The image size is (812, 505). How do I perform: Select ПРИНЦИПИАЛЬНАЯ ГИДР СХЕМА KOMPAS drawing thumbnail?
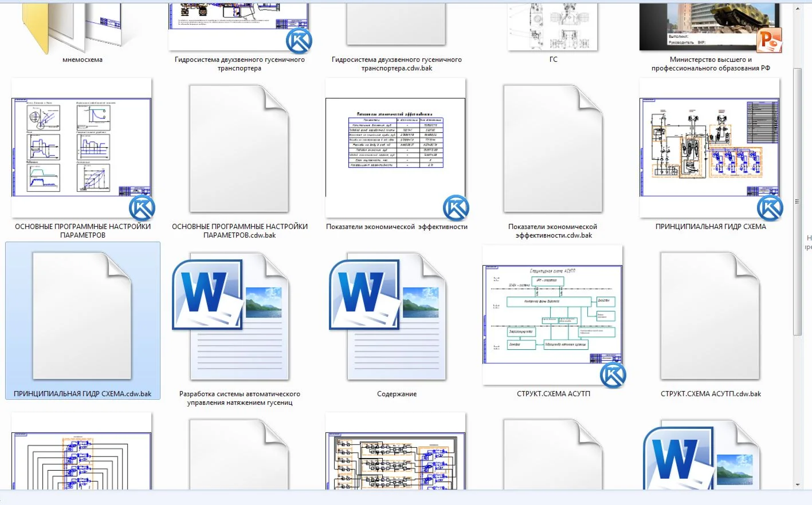click(711, 148)
